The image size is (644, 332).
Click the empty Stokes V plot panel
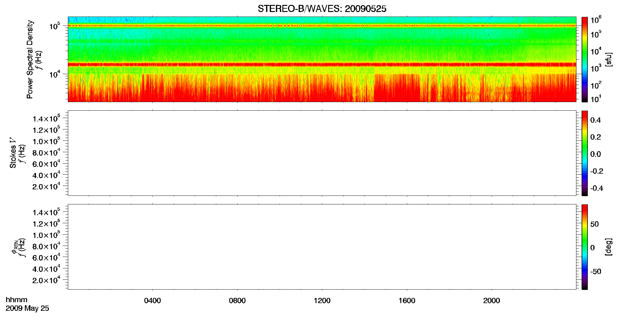[x=322, y=153]
